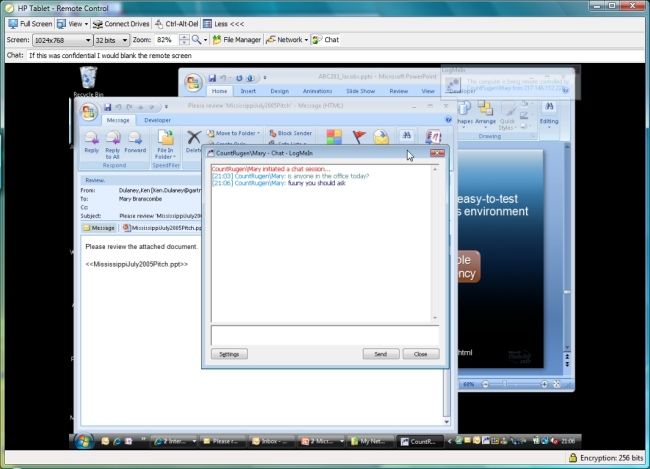This screenshot has width=650, height=469.
Task: Click the Message button above email body
Action: (x=99, y=228)
